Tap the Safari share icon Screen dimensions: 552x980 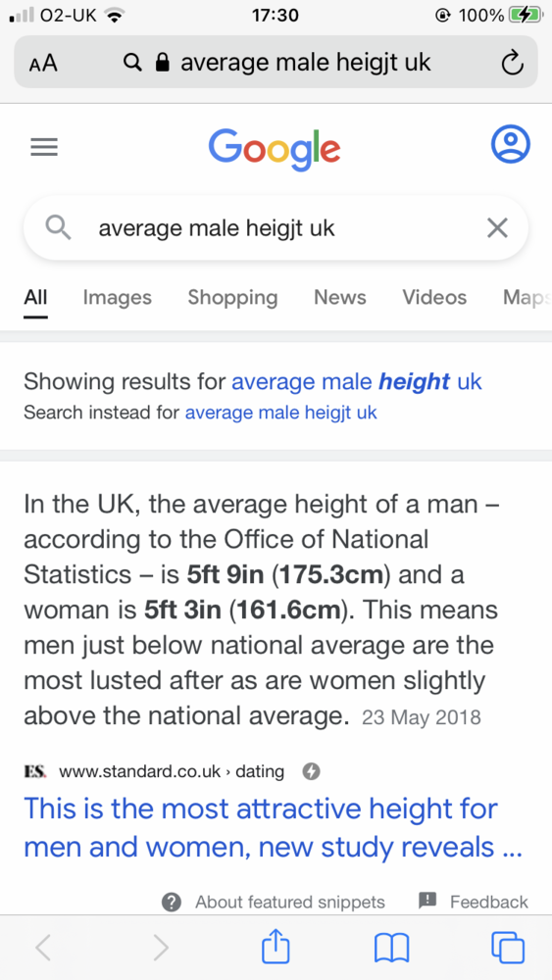pyautogui.click(x=276, y=948)
